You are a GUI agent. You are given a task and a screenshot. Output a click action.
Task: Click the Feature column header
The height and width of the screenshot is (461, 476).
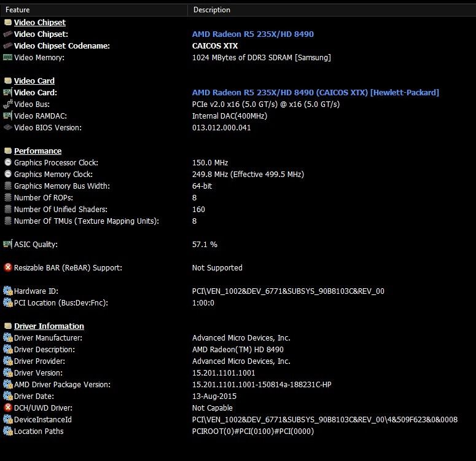[94, 10]
